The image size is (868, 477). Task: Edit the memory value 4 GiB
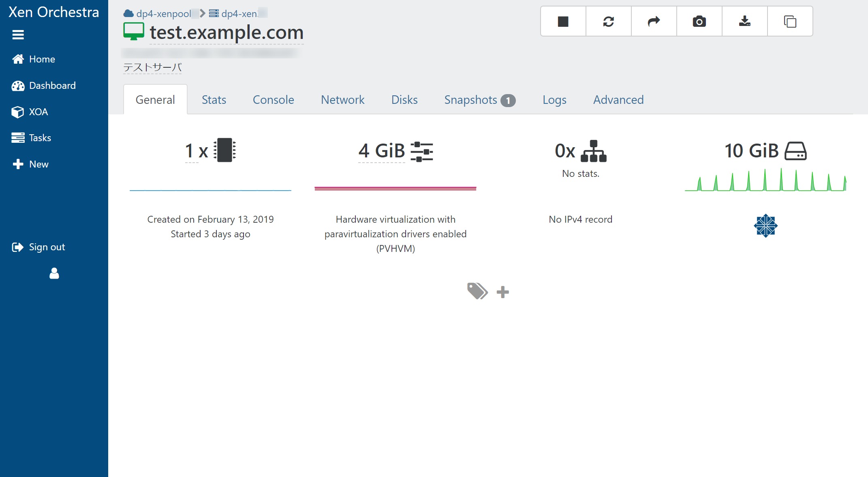[382, 151]
